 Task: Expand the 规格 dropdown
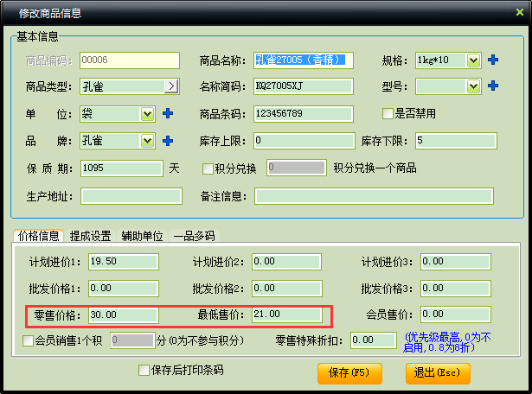point(473,60)
